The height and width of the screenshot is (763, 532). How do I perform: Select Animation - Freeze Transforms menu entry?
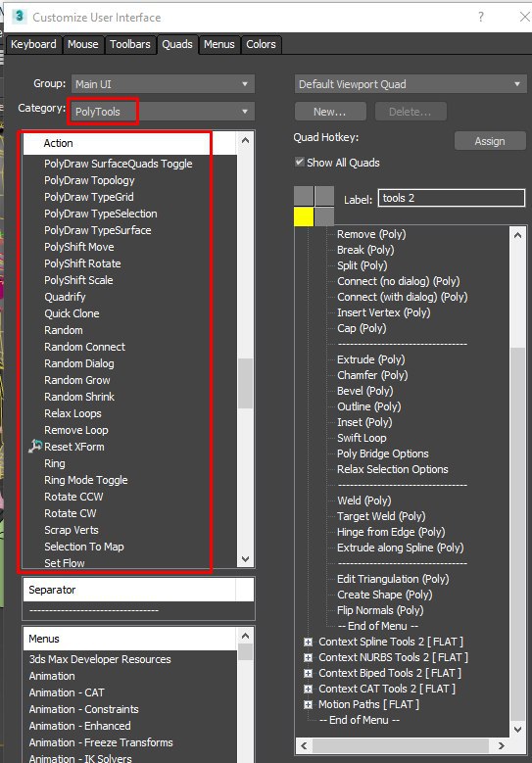click(101, 742)
